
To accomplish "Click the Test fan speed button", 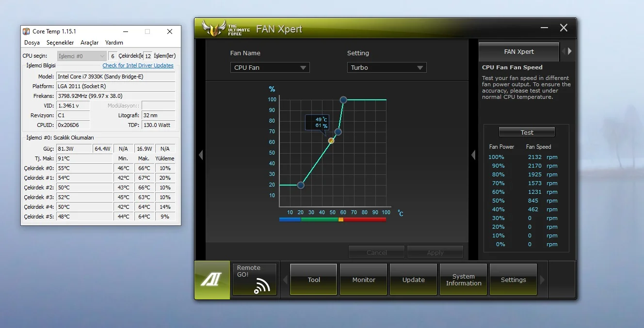I will tap(527, 132).
